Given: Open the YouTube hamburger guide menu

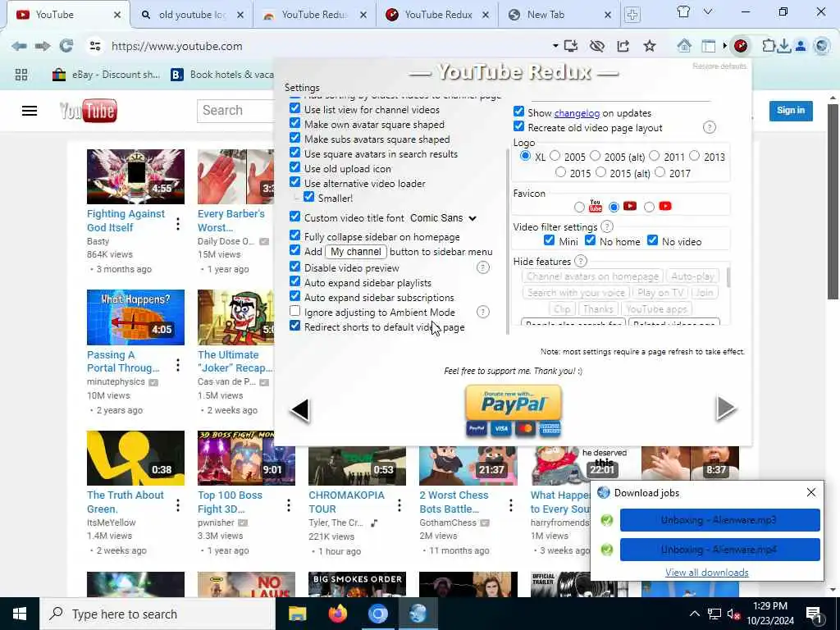Looking at the screenshot, I should [30, 111].
